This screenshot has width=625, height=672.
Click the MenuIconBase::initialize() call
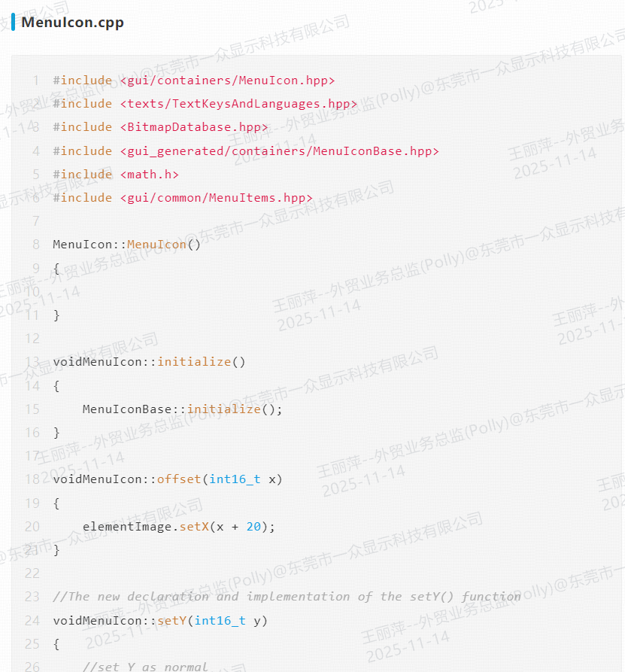click(x=182, y=409)
